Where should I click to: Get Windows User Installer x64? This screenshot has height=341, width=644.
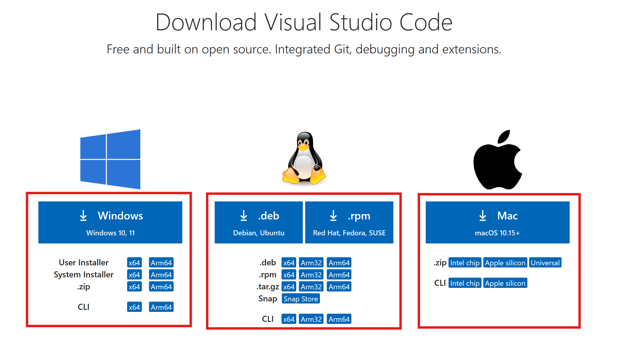point(134,263)
